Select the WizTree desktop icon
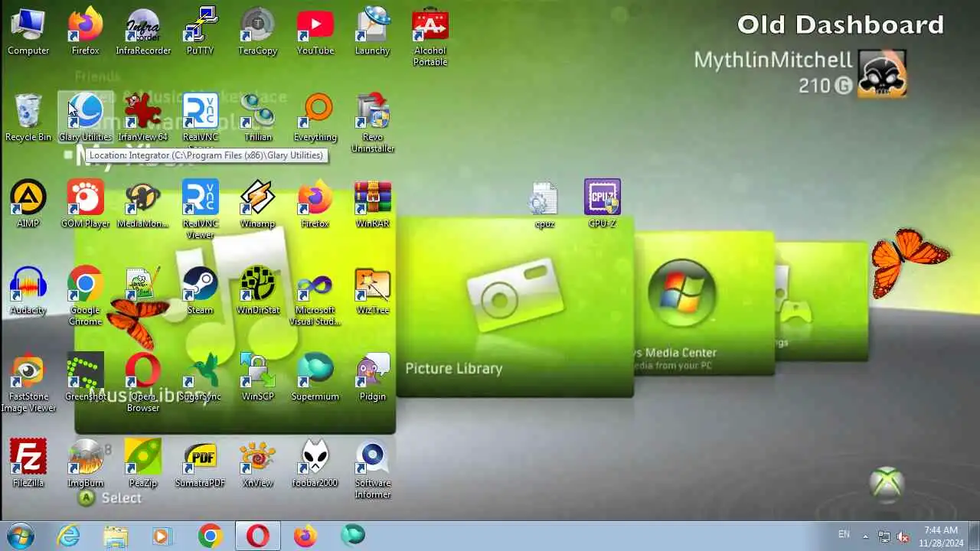This screenshot has height=551, width=980. [x=373, y=292]
